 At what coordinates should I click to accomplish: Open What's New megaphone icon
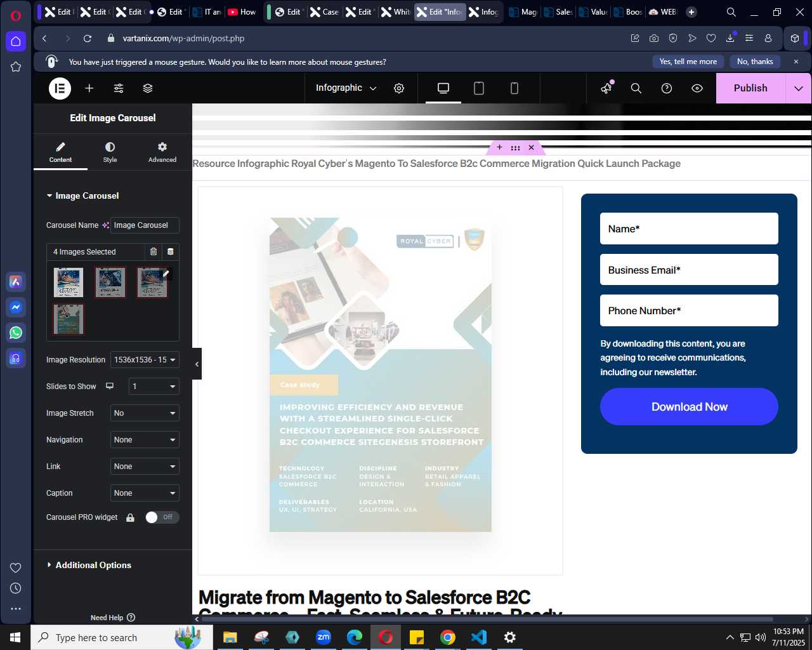[606, 88]
